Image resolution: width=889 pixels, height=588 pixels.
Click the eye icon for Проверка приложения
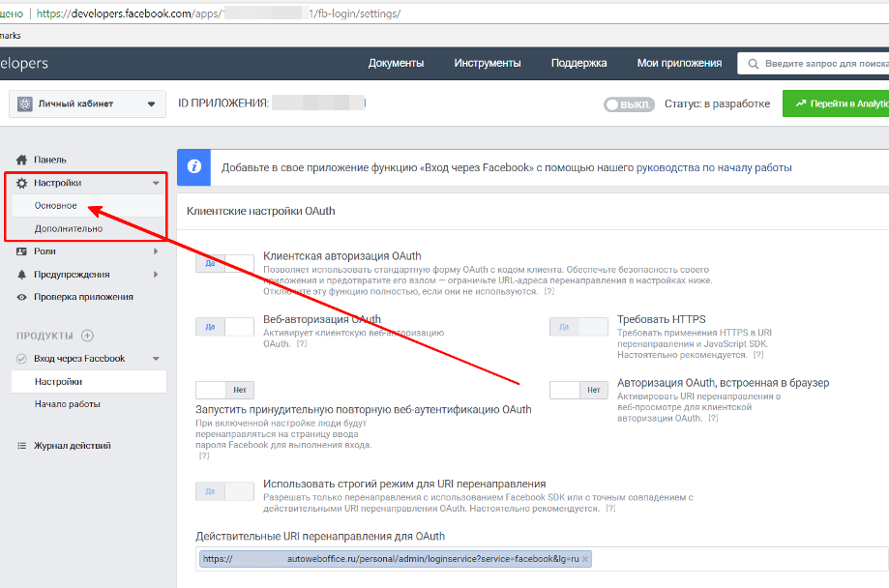point(21,297)
